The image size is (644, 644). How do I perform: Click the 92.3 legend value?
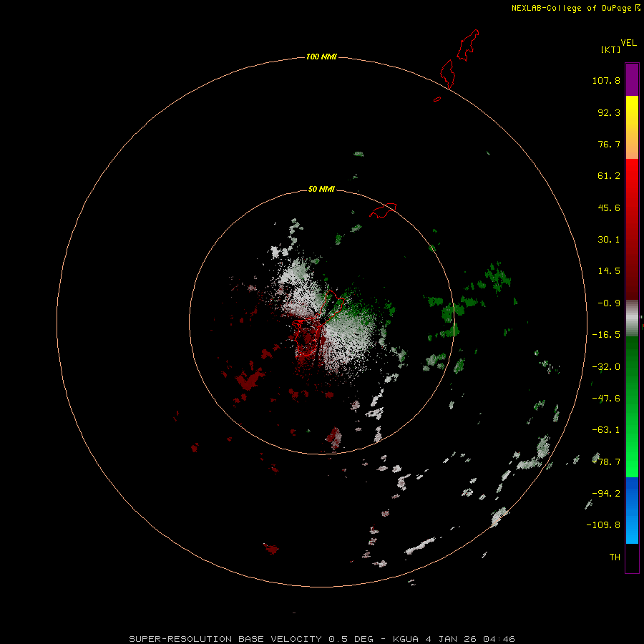(x=609, y=112)
